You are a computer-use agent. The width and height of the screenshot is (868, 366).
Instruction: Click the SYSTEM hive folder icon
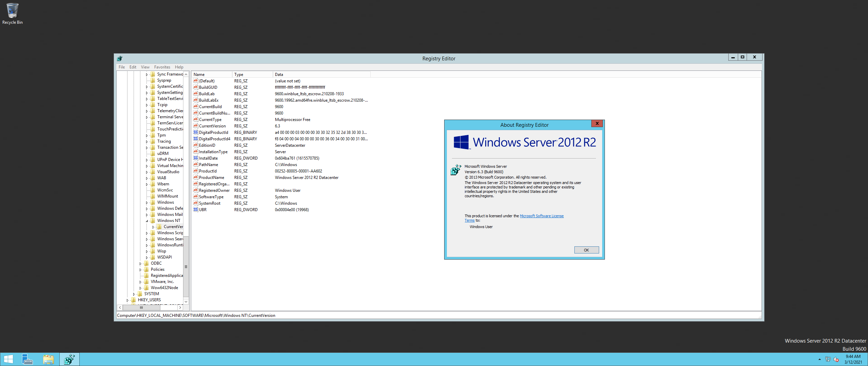(x=140, y=294)
